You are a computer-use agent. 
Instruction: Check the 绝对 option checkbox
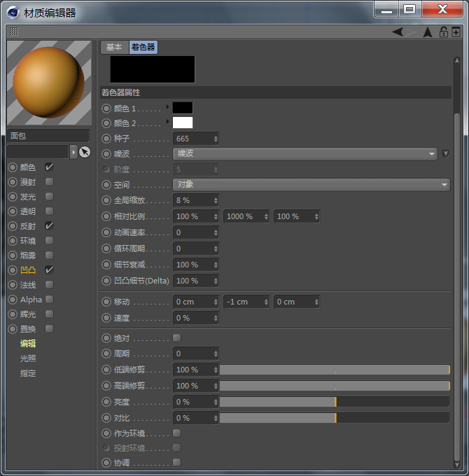pos(176,337)
